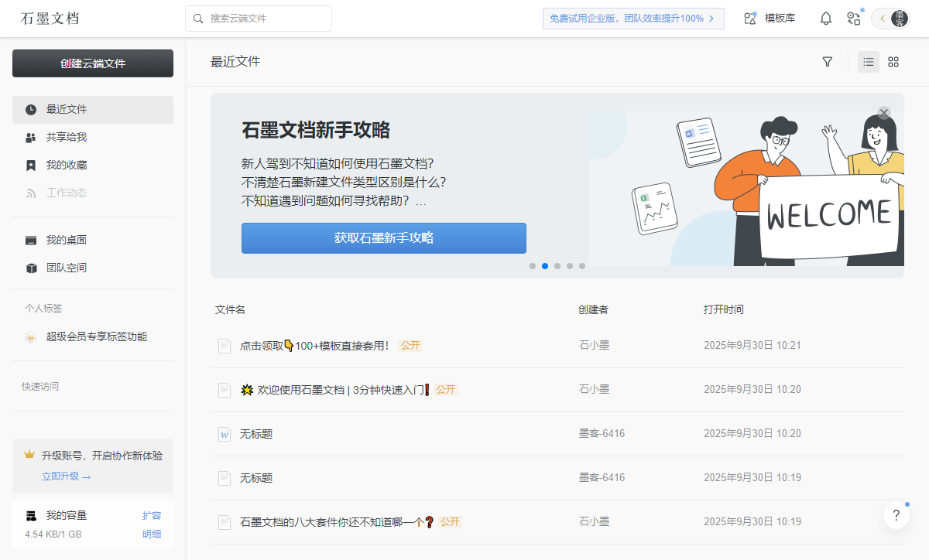Click 明细 link

pyautogui.click(x=152, y=534)
